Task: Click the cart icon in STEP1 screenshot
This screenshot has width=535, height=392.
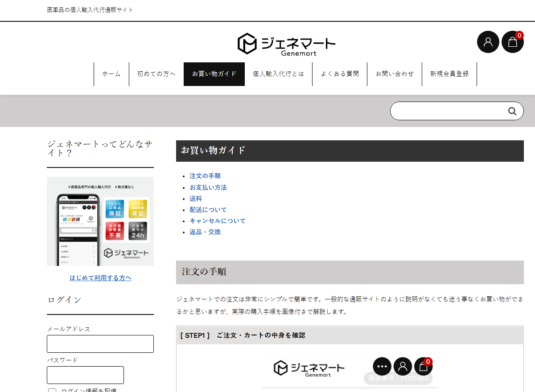Action: pyautogui.click(x=423, y=367)
